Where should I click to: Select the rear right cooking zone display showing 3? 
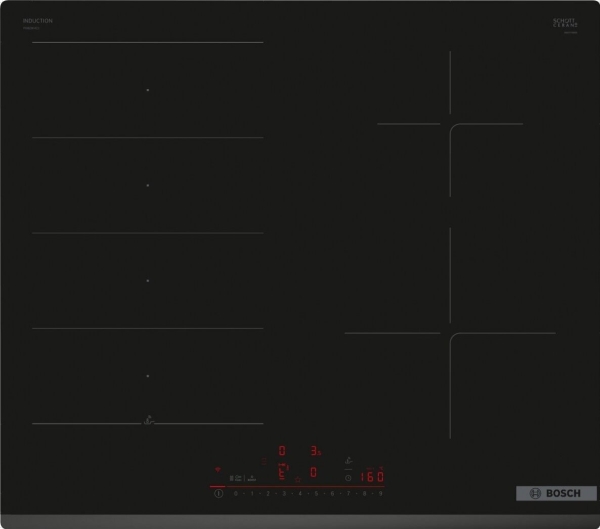click(314, 451)
